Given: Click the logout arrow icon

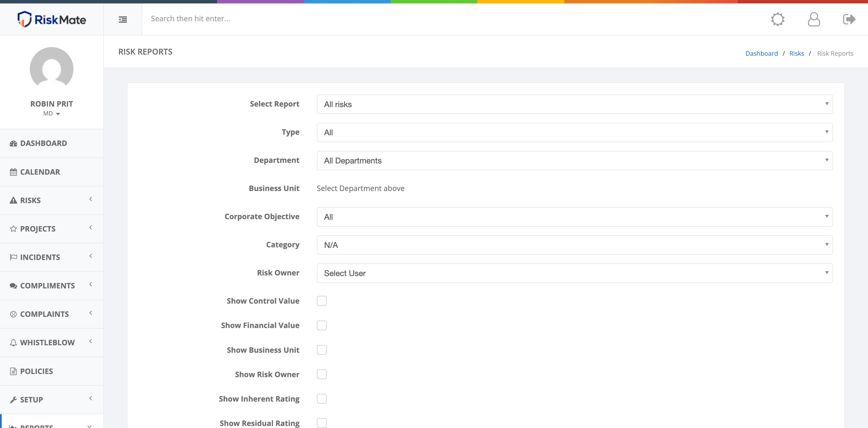Looking at the screenshot, I should pyautogui.click(x=849, y=19).
